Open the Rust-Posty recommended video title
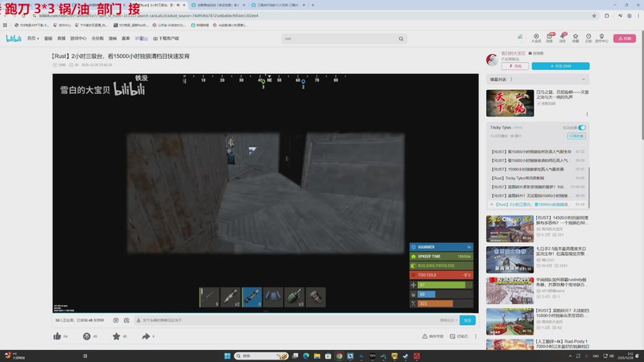644x362 pixels. pos(561,344)
